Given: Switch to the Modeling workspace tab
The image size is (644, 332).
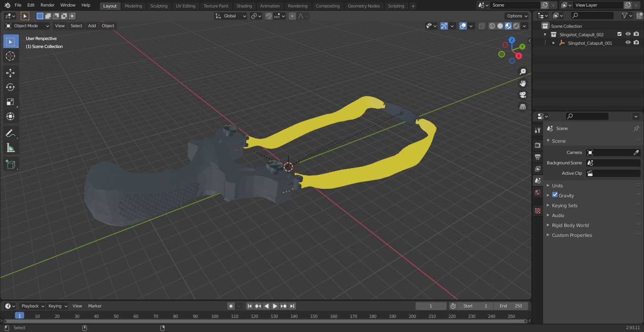Looking at the screenshot, I should (x=133, y=6).
